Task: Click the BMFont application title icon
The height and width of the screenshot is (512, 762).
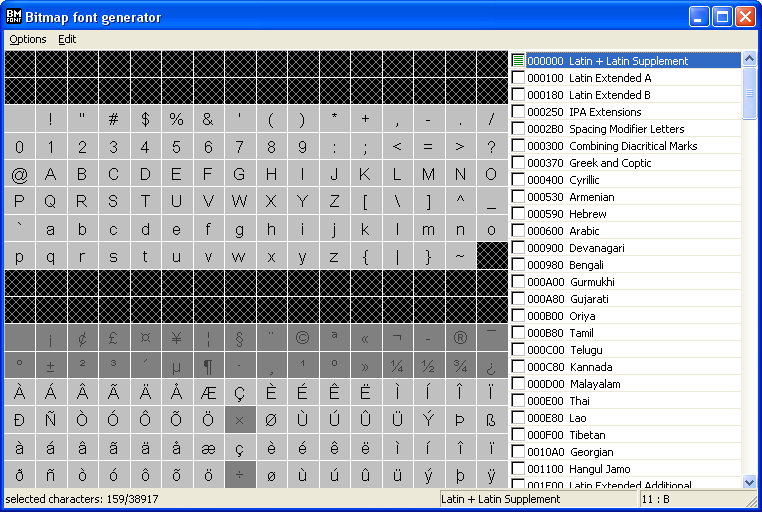Action: [14, 17]
